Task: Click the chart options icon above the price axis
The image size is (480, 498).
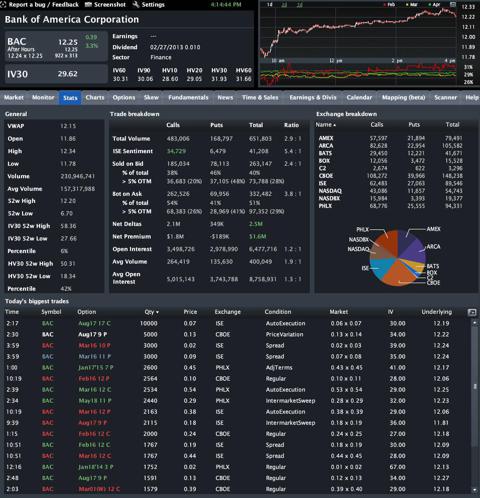Action: [x=453, y=5]
